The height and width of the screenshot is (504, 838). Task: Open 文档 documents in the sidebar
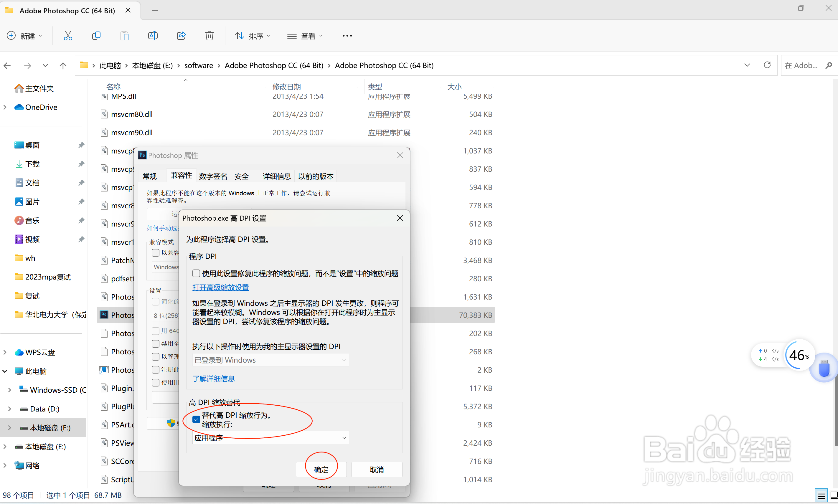pos(27,183)
